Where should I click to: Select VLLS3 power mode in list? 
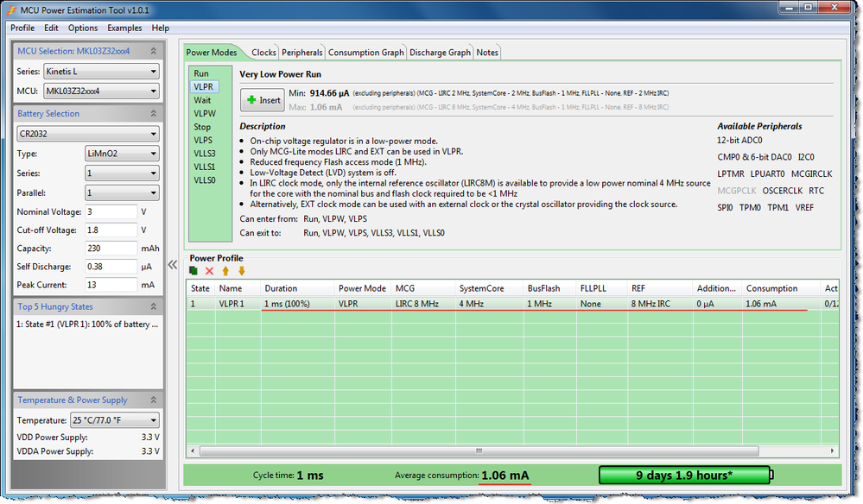tap(205, 154)
